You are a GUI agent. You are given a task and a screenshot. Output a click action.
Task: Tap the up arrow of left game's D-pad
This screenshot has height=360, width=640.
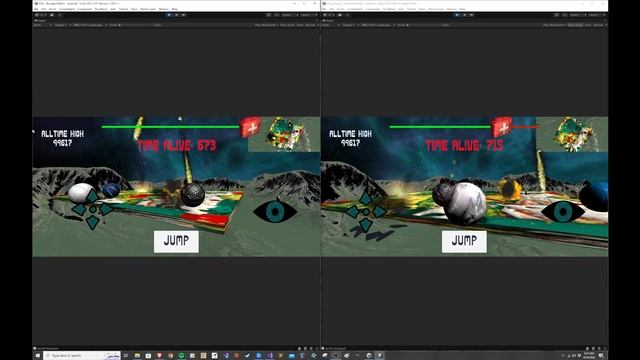point(93,197)
